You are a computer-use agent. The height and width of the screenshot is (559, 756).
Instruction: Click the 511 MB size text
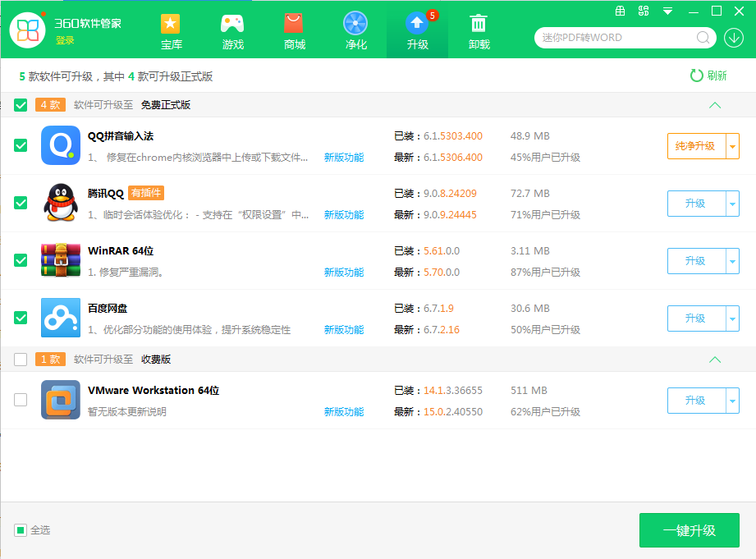click(529, 390)
